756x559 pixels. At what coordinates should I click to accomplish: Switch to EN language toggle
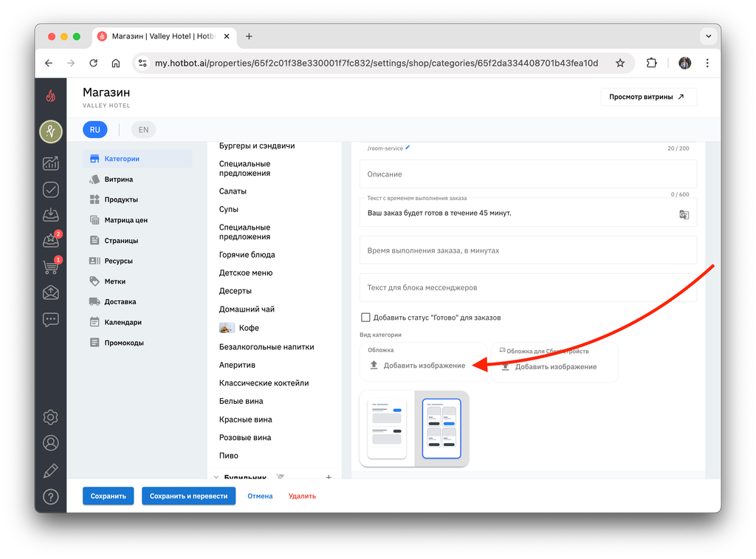point(144,130)
